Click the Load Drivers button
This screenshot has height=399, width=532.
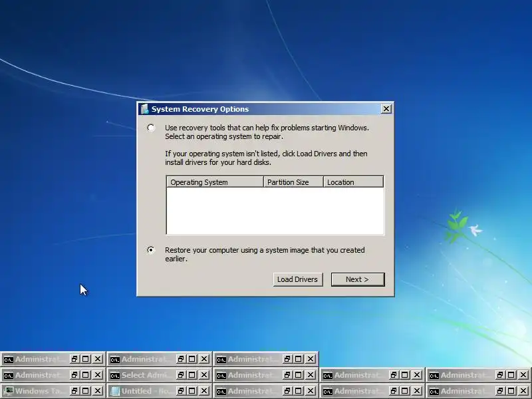point(297,279)
